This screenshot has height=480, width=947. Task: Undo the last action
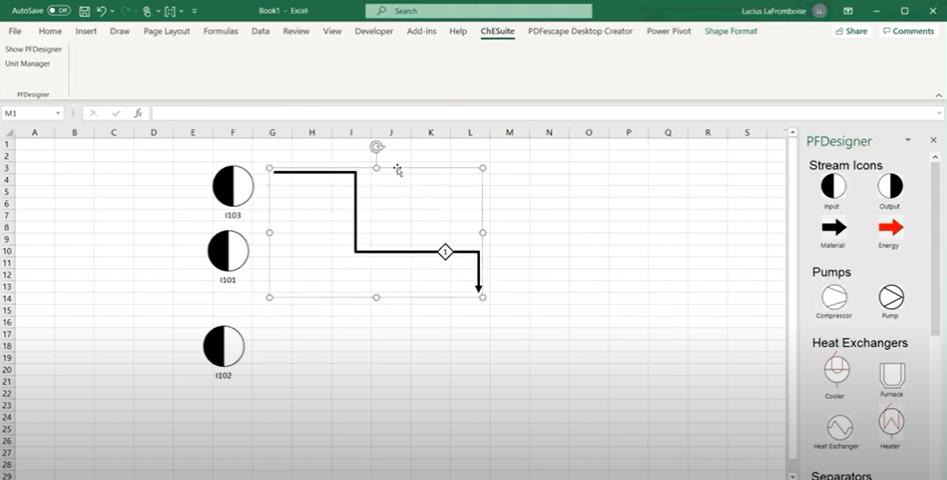click(101, 11)
